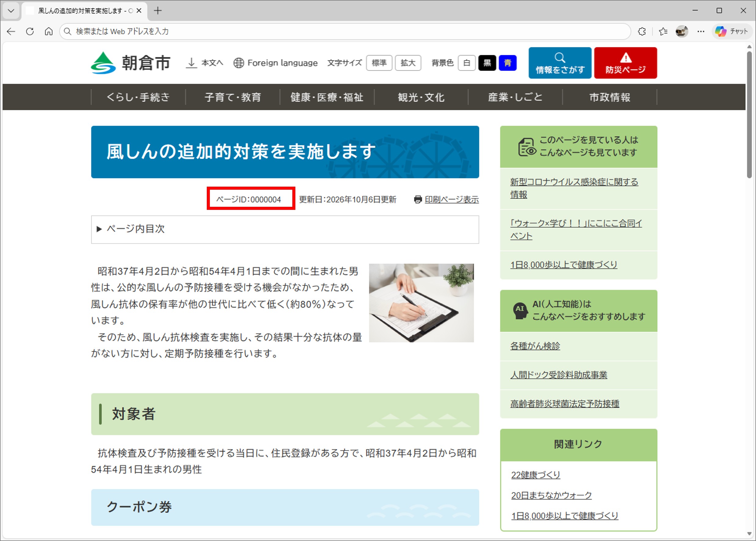Select the 市政情報 navigation menu

610,97
